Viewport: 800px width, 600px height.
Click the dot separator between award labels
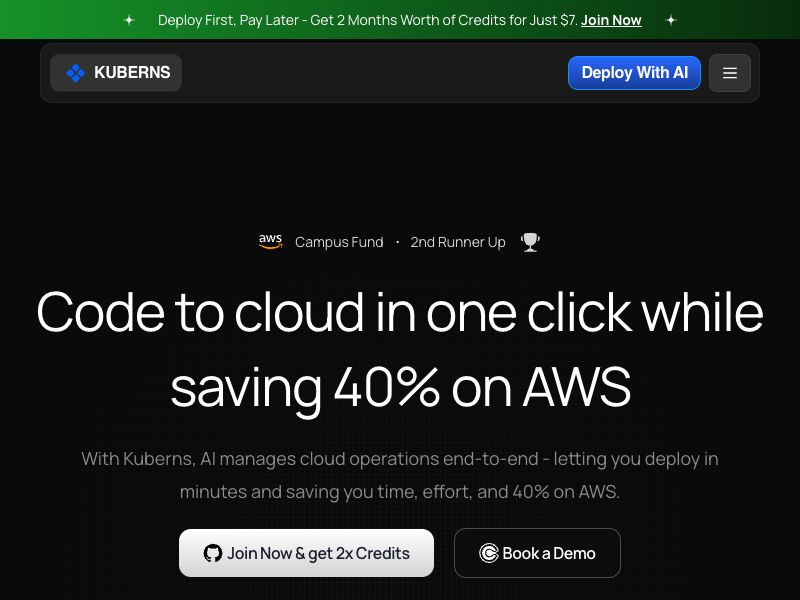click(x=397, y=242)
